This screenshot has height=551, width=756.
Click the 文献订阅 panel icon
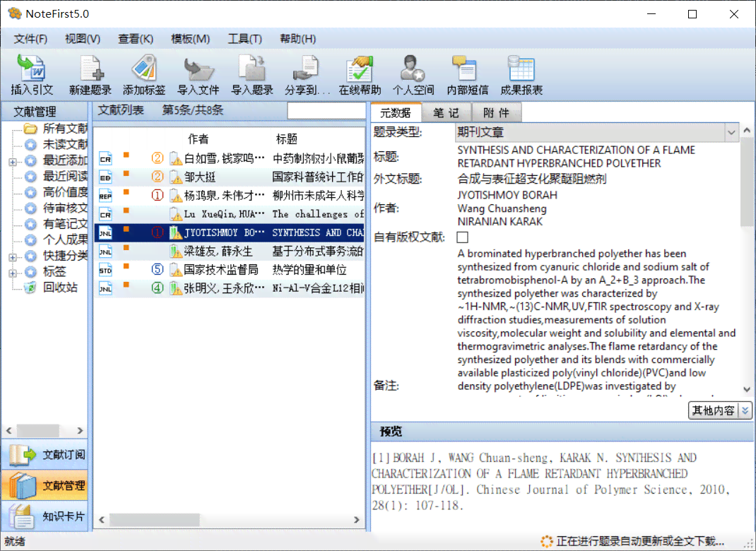coord(22,455)
